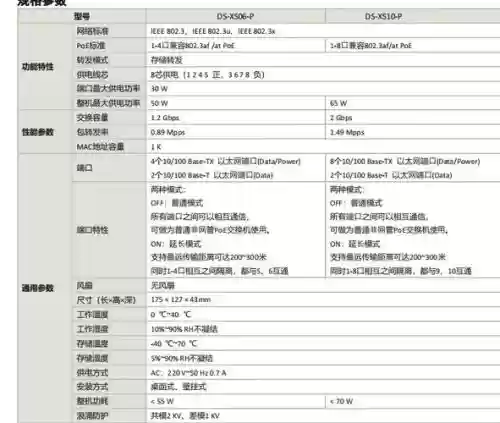The width and height of the screenshot is (500, 423).
Task: Click the 'PoE标准' row label
Action: click(91, 45)
